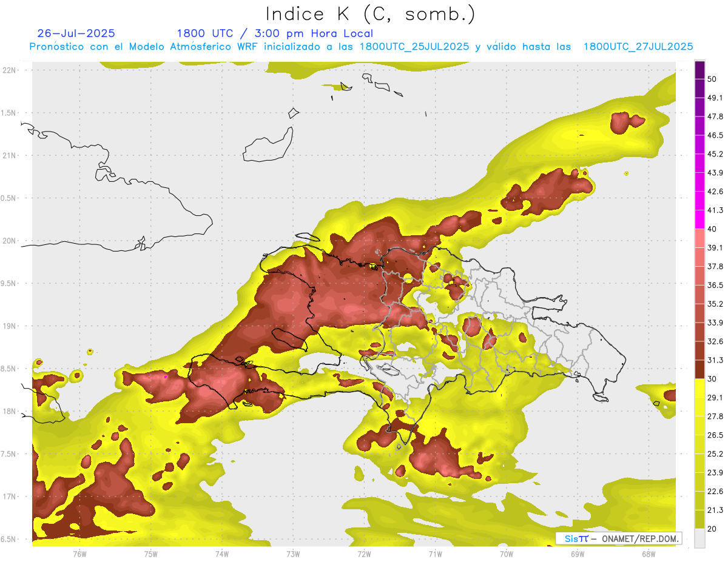Click the "30" colorbar label
Image resolution: width=728 pixels, height=562 pixels.
[x=712, y=379]
